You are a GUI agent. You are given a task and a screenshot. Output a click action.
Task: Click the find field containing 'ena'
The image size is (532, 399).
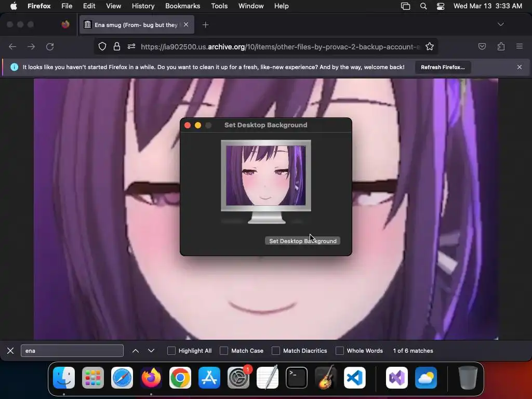click(x=72, y=351)
